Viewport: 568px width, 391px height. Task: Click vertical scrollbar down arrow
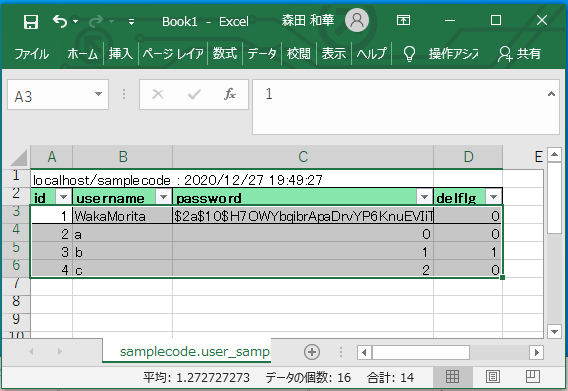pyautogui.click(x=554, y=331)
